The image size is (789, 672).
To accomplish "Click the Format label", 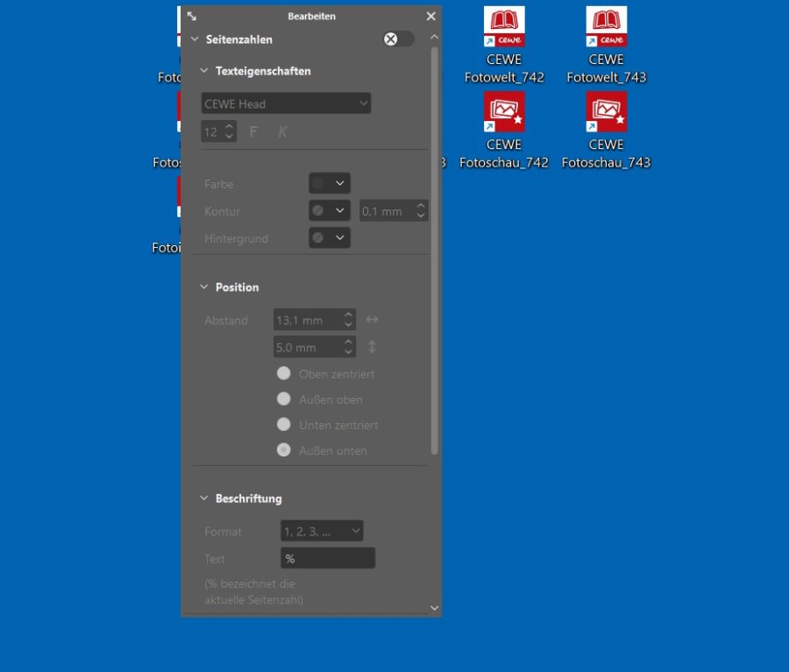I will coord(223,532).
